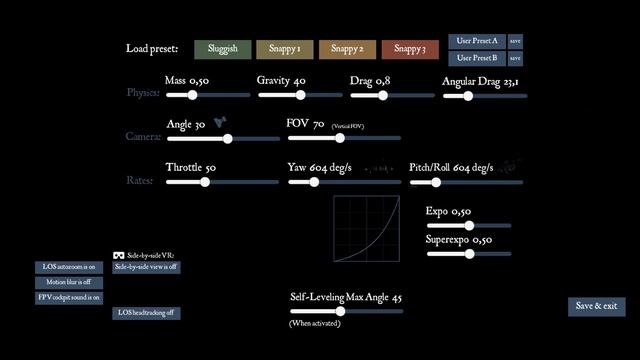Screen dimensions: 640x360
Task: Click the Mass slider handle
Action: pos(192,95)
